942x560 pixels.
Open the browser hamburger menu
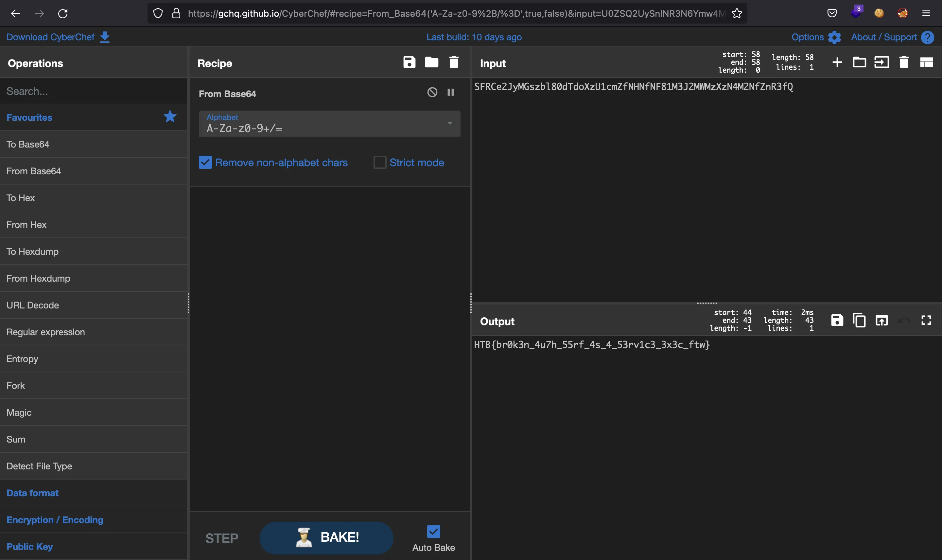pos(926,13)
